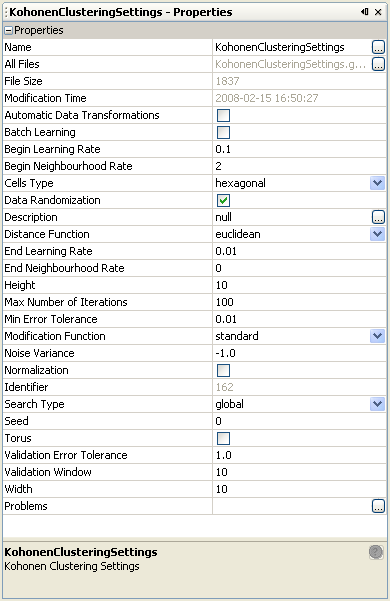Open the Search Type dropdown arrow
Image resolution: width=390 pixels, height=601 pixels.
pos(377,404)
